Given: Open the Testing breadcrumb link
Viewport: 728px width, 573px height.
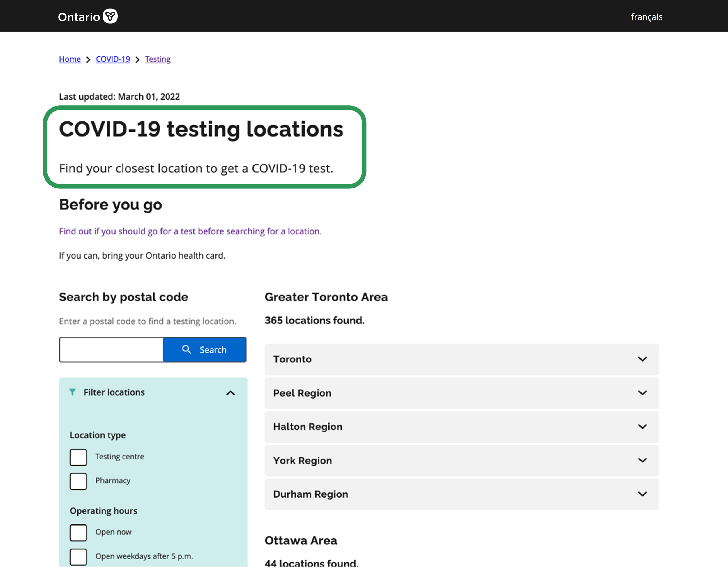Looking at the screenshot, I should [x=158, y=59].
